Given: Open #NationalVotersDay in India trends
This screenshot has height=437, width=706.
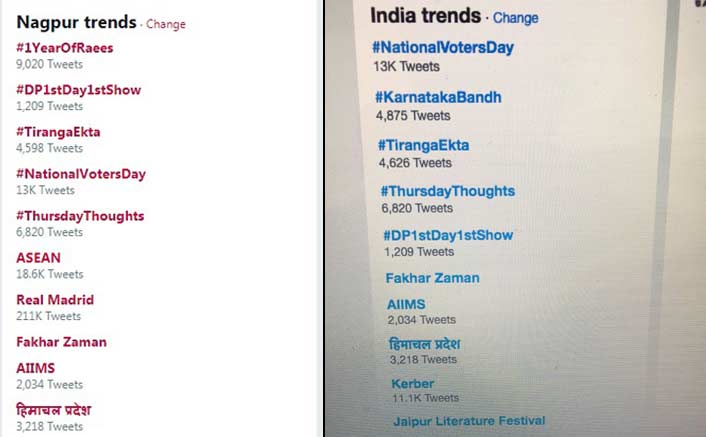Looking at the screenshot, I should [443, 48].
